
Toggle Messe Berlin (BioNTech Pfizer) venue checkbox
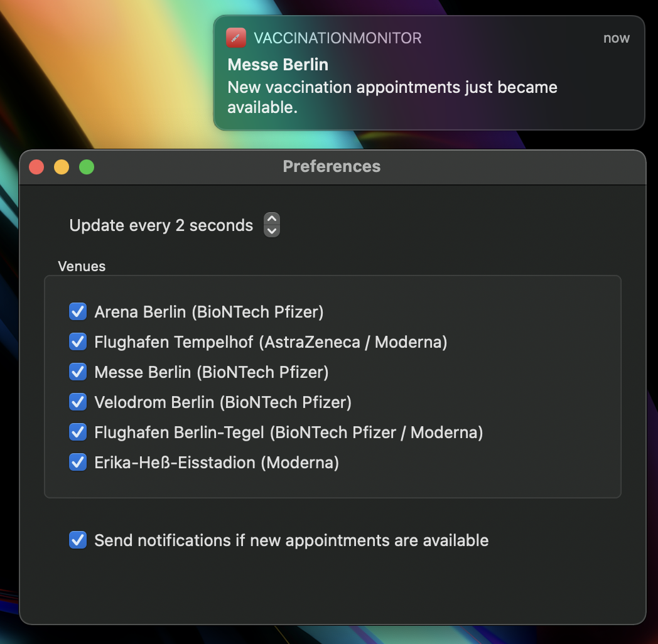78,372
